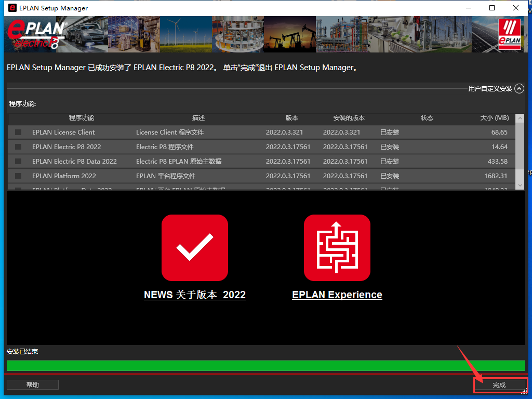Collapse the 用户自定义安装 section chevron
Viewport: 532px width, 399px height.
[519, 89]
